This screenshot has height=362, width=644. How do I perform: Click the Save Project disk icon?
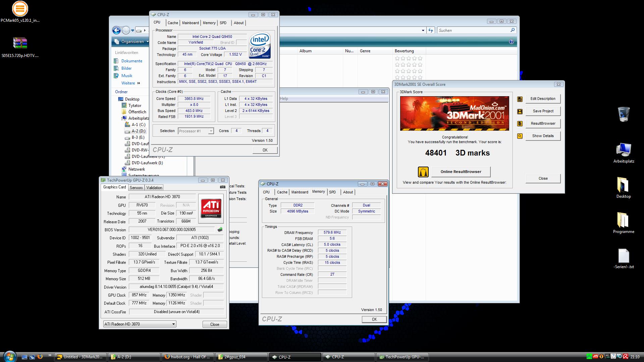pyautogui.click(x=520, y=111)
